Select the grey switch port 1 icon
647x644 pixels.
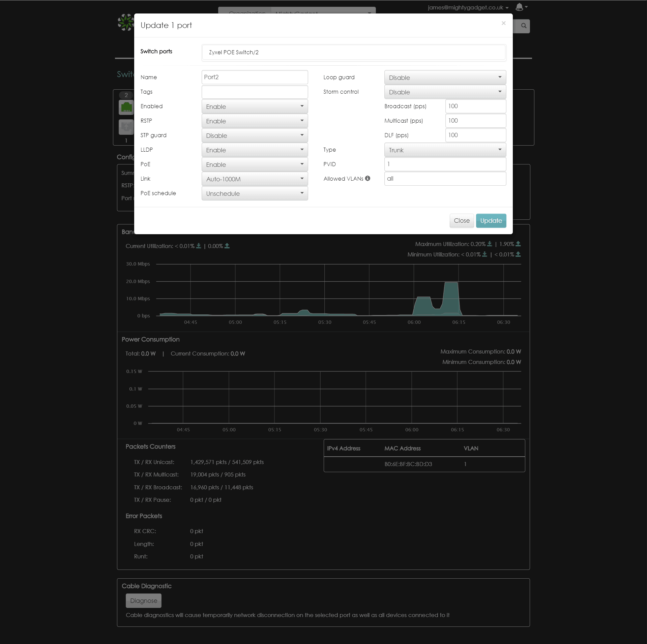(x=126, y=127)
